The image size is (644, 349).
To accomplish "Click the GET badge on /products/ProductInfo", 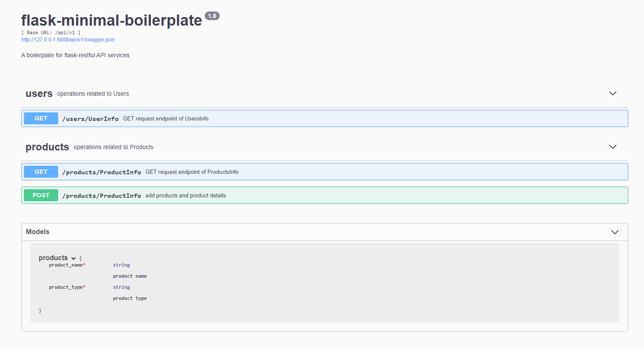I will [x=41, y=172].
